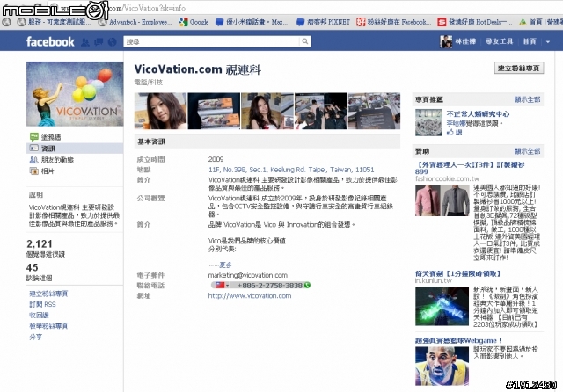The image size is (563, 392).
Task: Click the search magnifier button
Action: 305,41
